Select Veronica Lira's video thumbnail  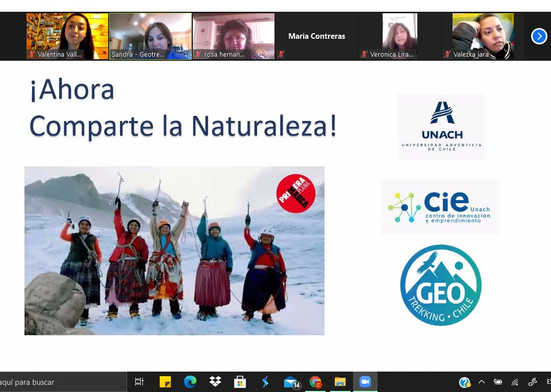tap(399, 36)
